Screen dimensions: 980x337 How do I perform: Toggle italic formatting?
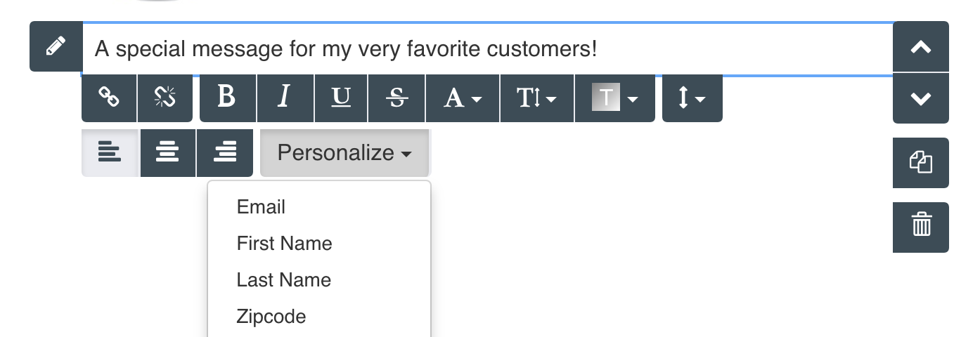tap(284, 98)
